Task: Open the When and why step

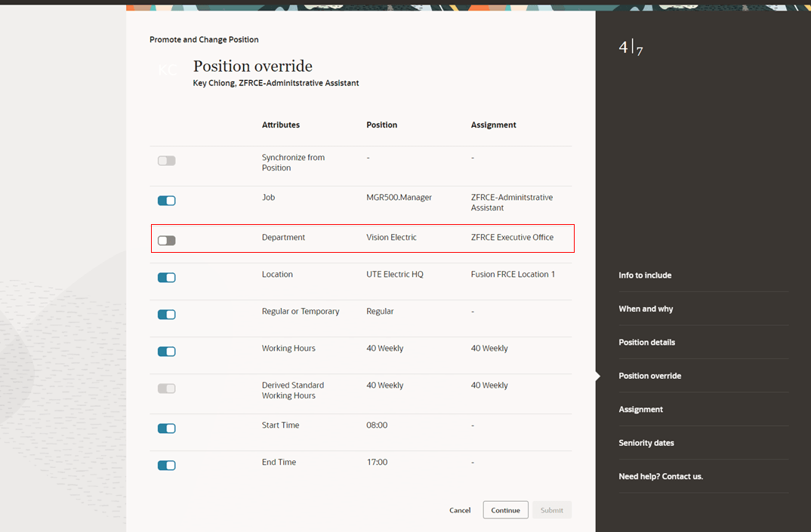Action: (x=646, y=309)
